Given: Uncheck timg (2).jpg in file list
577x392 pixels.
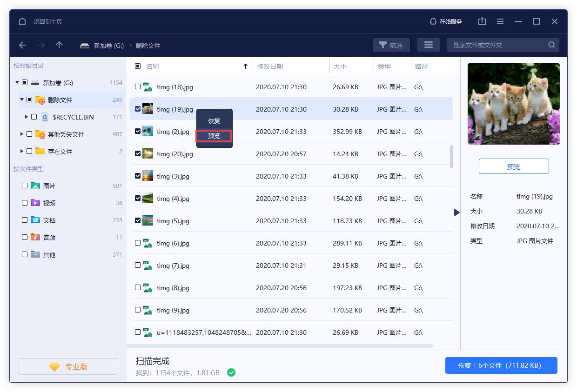Looking at the screenshot, I should point(138,131).
